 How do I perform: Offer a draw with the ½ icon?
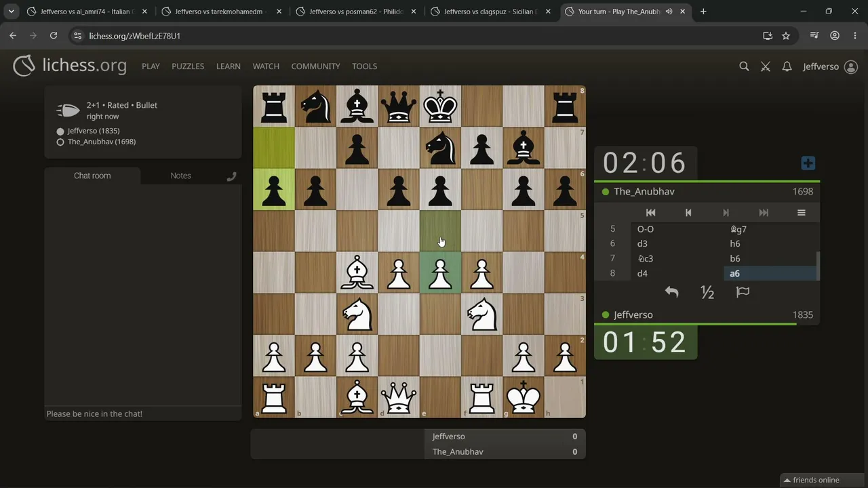click(707, 292)
